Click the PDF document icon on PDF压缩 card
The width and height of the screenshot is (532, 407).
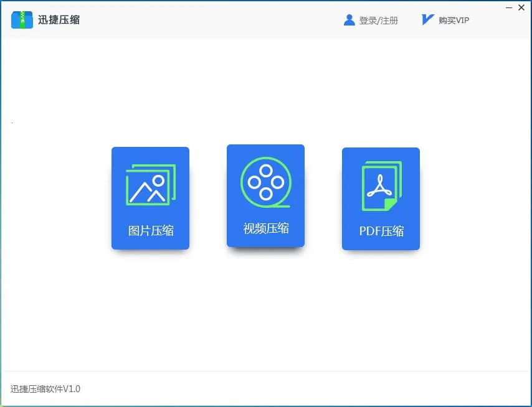pyautogui.click(x=381, y=184)
